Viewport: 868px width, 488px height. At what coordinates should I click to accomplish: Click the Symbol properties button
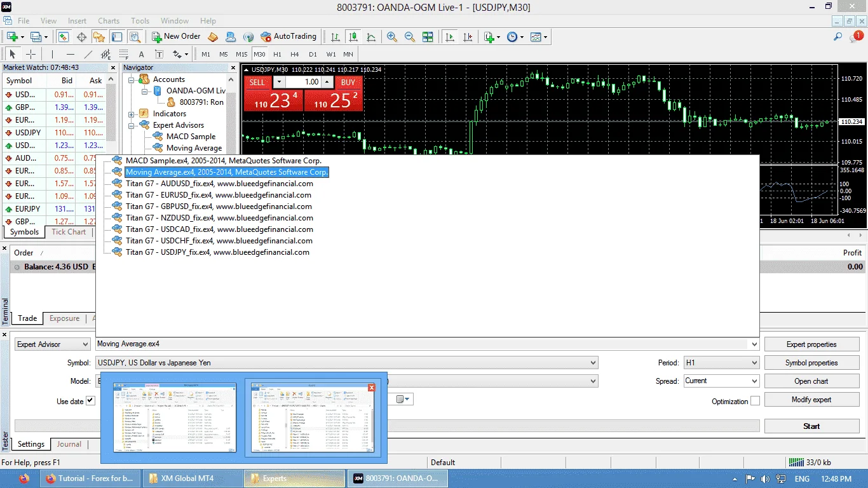tap(811, 363)
